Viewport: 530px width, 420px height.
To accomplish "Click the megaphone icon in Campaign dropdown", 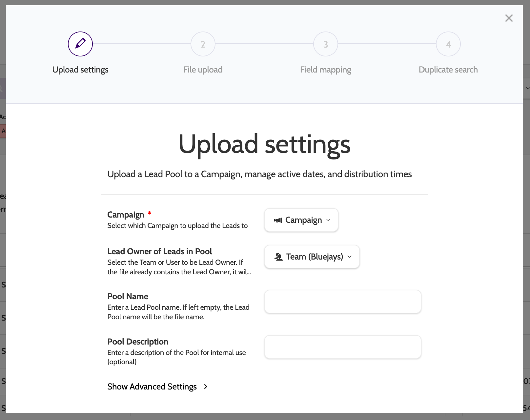I will [278, 220].
